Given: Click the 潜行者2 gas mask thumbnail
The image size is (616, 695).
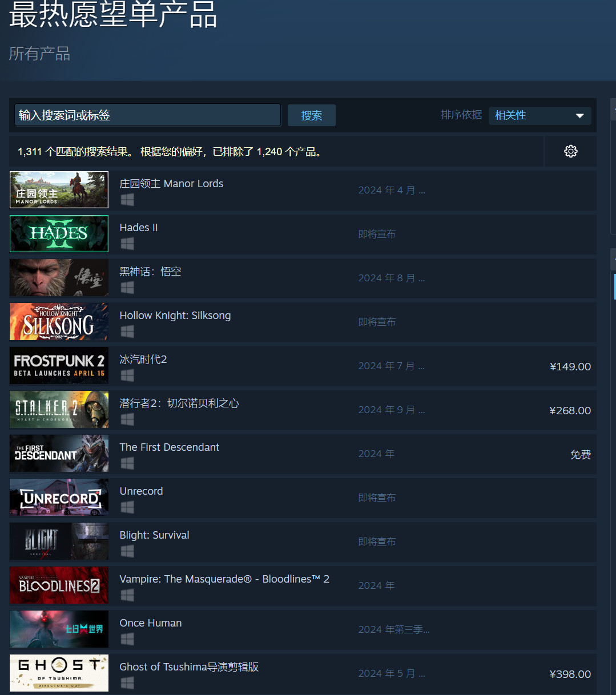Looking at the screenshot, I should [59, 409].
